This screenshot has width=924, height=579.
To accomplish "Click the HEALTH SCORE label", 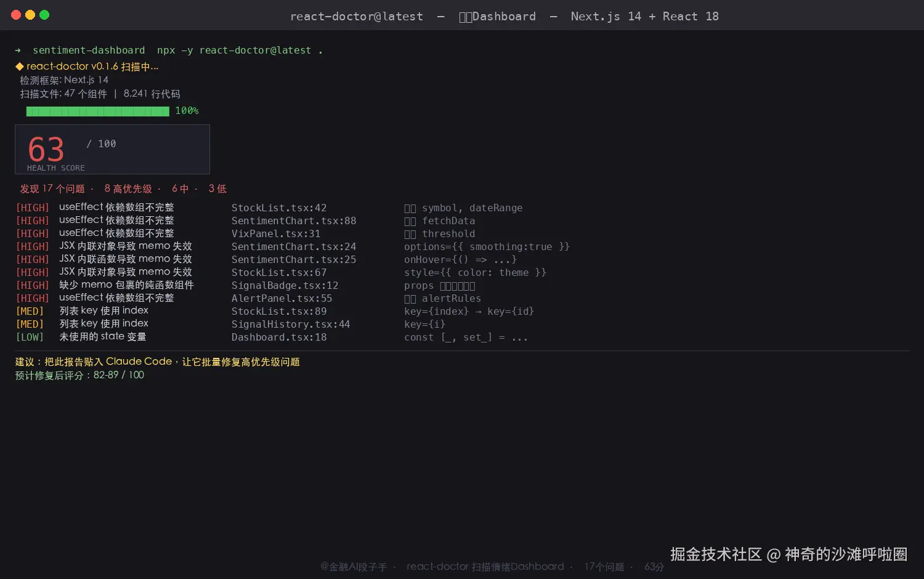I will [56, 168].
